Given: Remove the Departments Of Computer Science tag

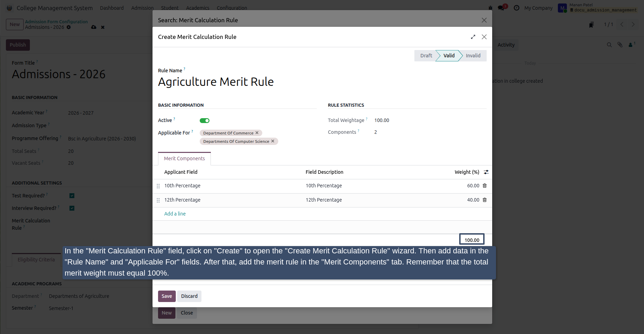Looking at the screenshot, I should pos(273,141).
